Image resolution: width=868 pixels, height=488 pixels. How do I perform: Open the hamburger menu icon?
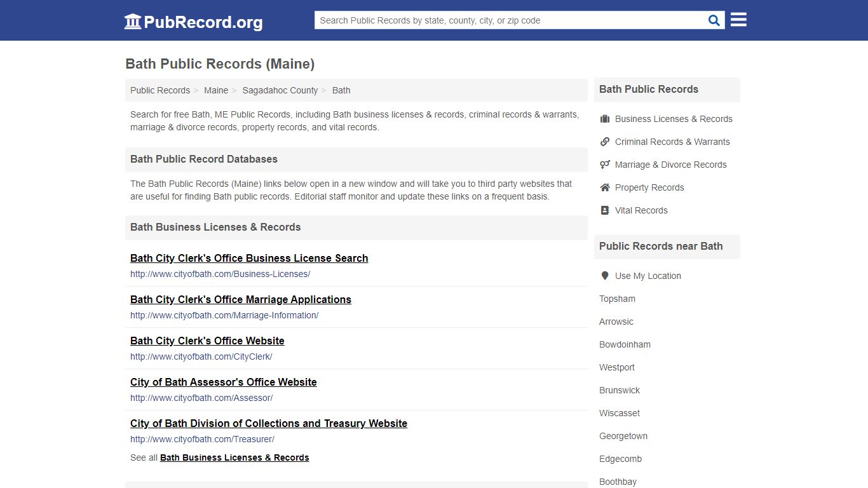click(x=738, y=20)
